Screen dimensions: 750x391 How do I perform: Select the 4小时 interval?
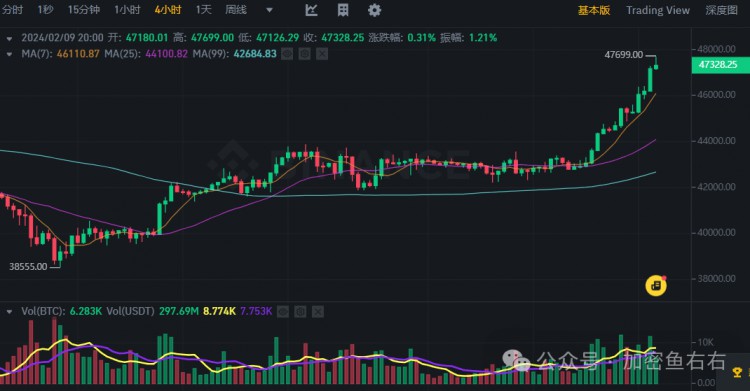click(168, 10)
